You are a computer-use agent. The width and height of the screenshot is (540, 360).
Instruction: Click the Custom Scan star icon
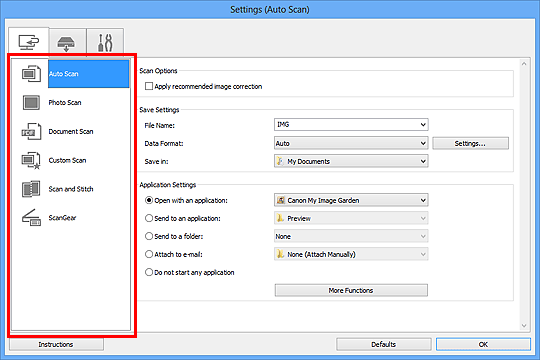click(x=31, y=161)
